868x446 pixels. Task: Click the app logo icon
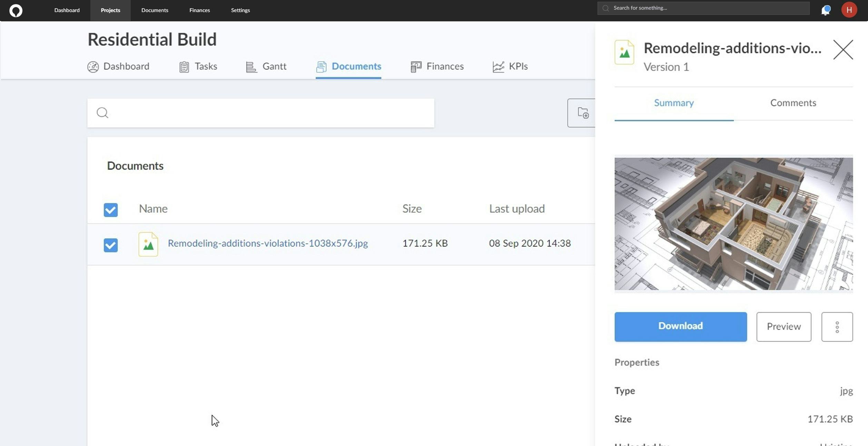coord(16,10)
